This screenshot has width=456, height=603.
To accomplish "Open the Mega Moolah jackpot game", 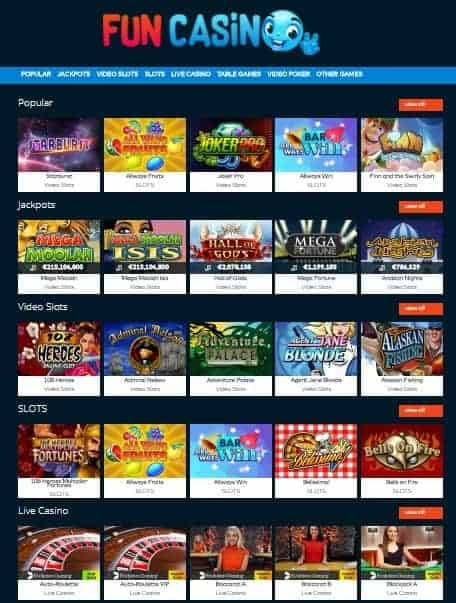I will (59, 257).
